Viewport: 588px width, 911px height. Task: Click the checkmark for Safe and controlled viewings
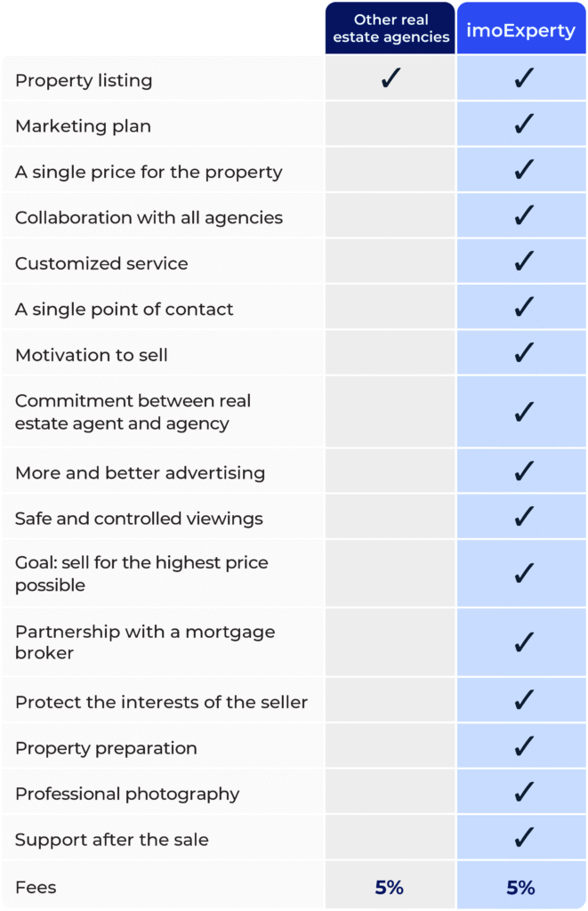point(523,517)
